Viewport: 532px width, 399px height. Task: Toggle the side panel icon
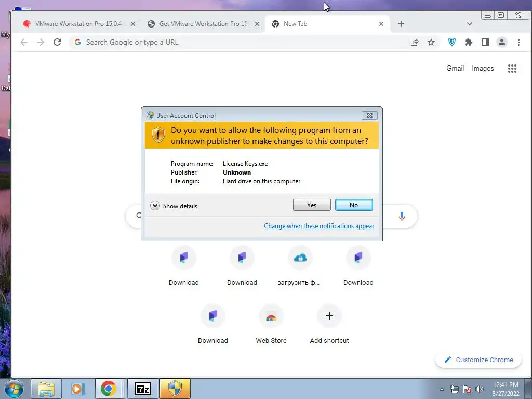[485, 42]
